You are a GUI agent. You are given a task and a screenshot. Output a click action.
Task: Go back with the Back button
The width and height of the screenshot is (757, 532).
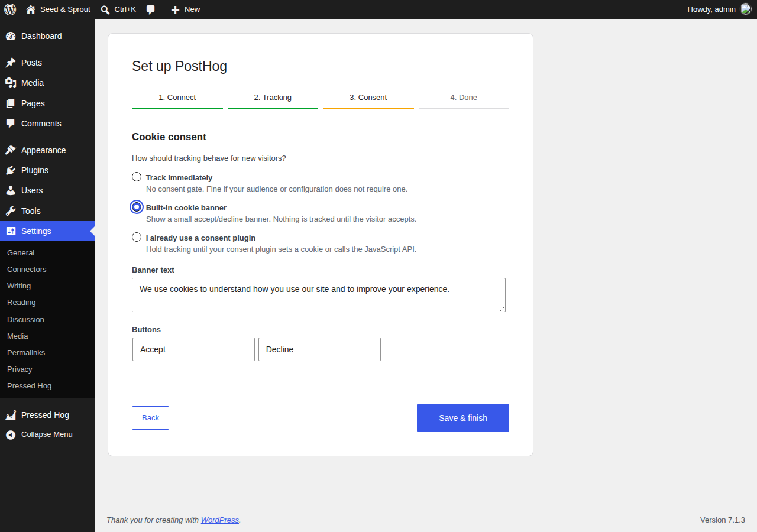(150, 418)
